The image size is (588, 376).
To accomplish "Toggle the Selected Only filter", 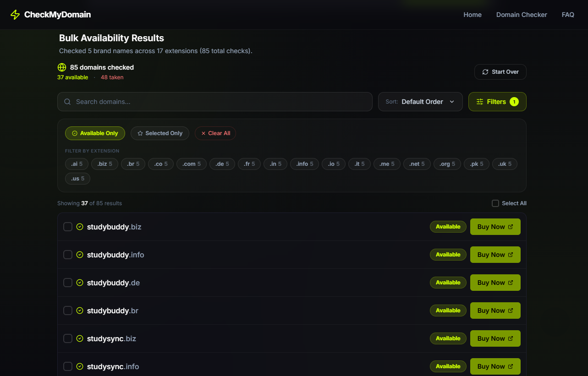I will pos(160,133).
